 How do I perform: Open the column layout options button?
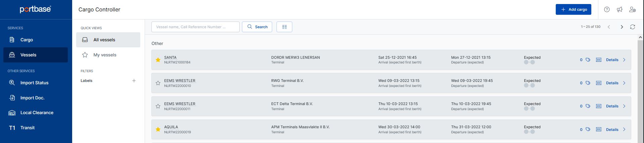pos(284,27)
